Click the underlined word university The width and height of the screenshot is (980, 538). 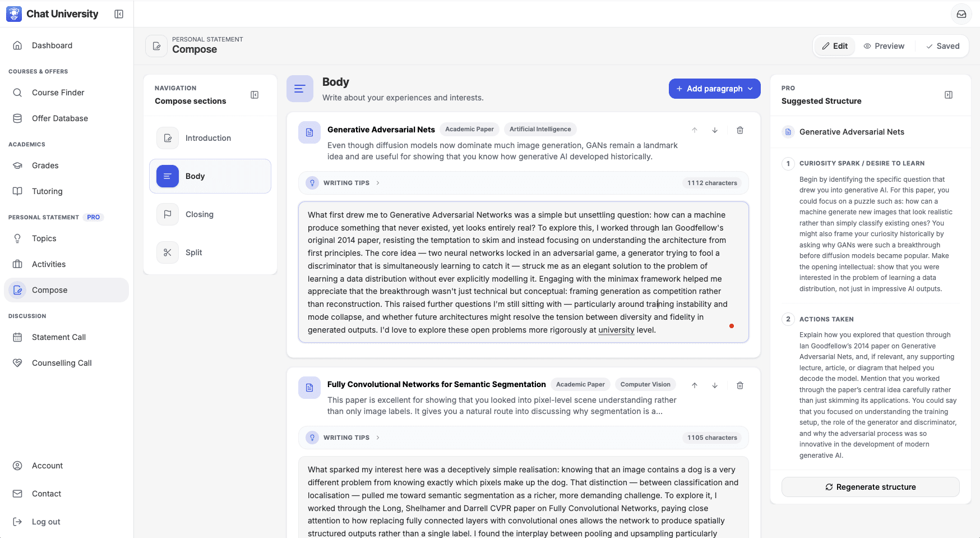coord(616,330)
